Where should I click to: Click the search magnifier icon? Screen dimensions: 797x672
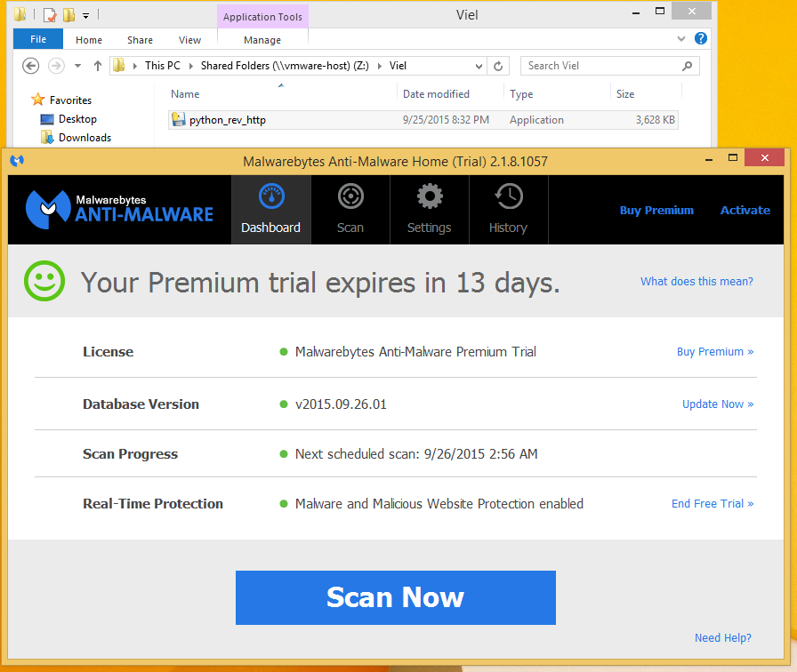tap(688, 66)
